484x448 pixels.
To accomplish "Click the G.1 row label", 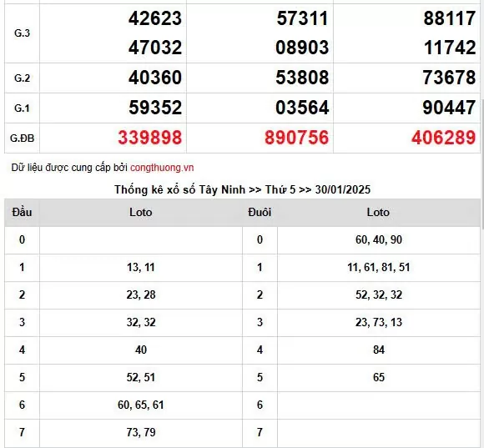I will [x=22, y=108].
